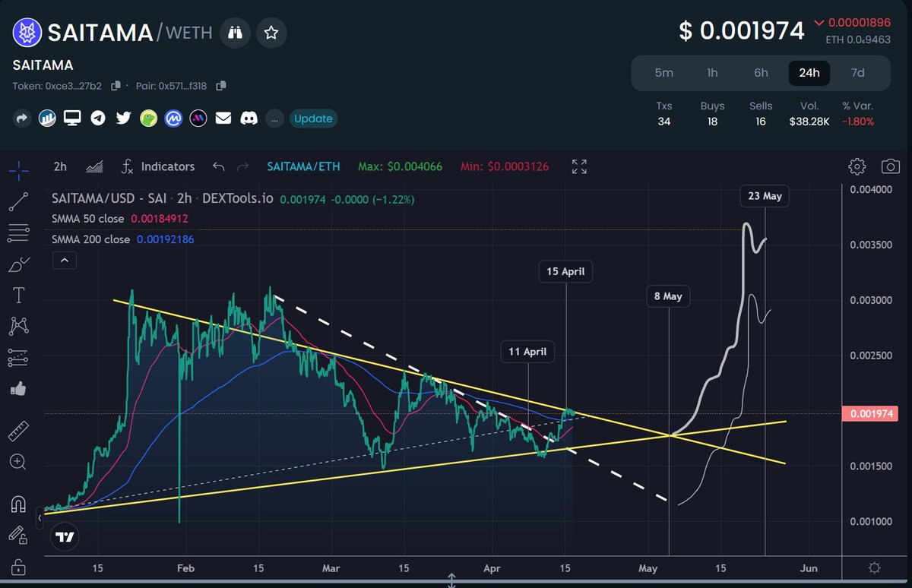Click the 23 May date label
The height and width of the screenshot is (588, 912).
pos(765,195)
